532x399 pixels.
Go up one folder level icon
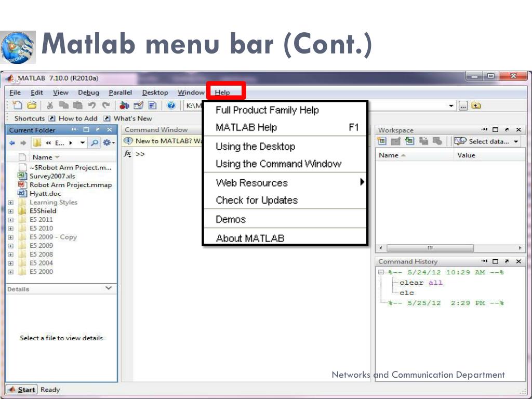[476, 106]
